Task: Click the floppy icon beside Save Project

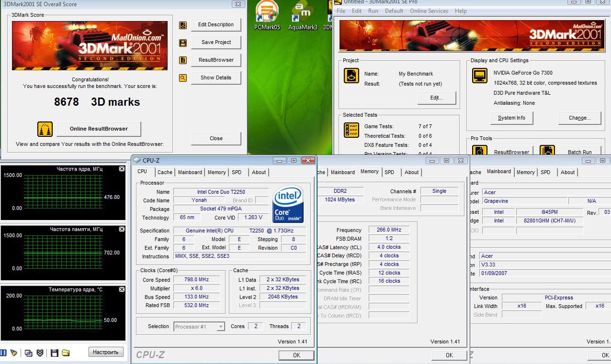Action: (x=182, y=43)
